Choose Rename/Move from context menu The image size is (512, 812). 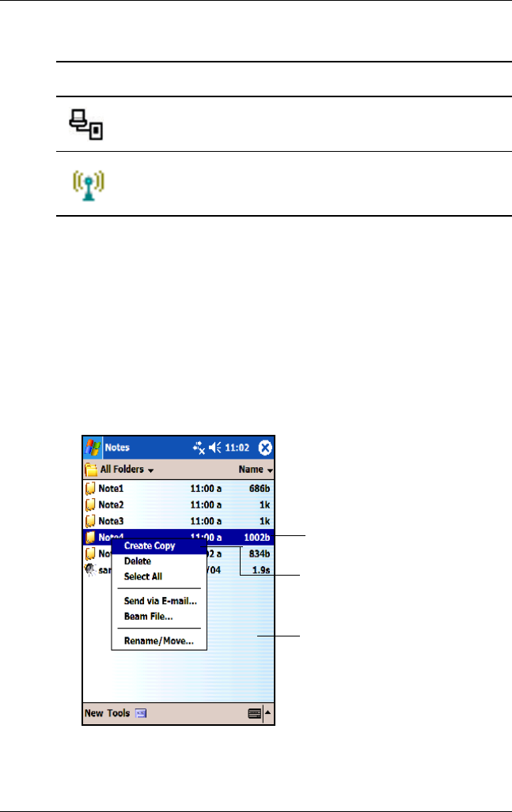(x=159, y=641)
